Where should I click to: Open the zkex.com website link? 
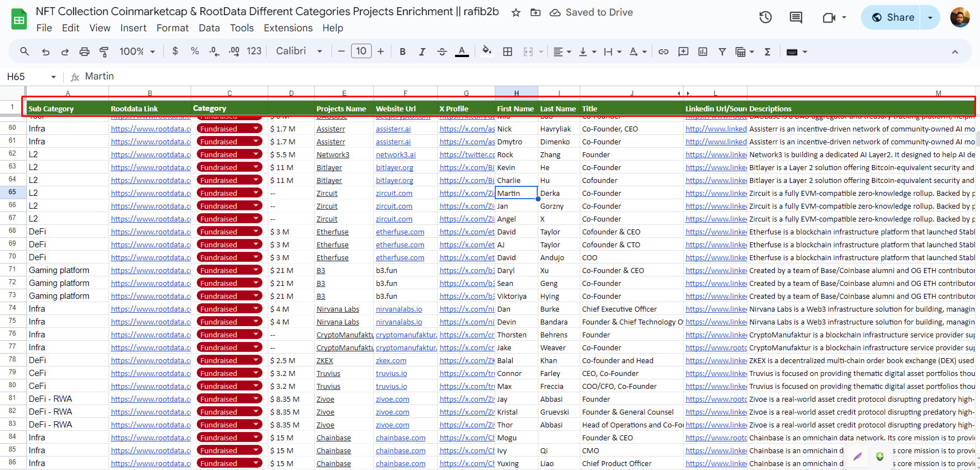click(391, 360)
